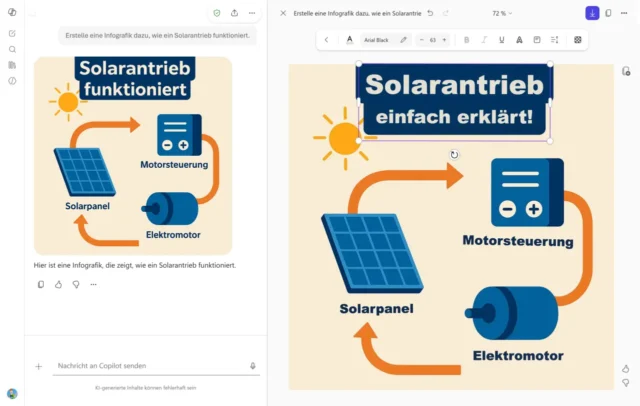This screenshot has width=640, height=406.
Task: Share the conversation via upload icon
Action: coord(234,13)
